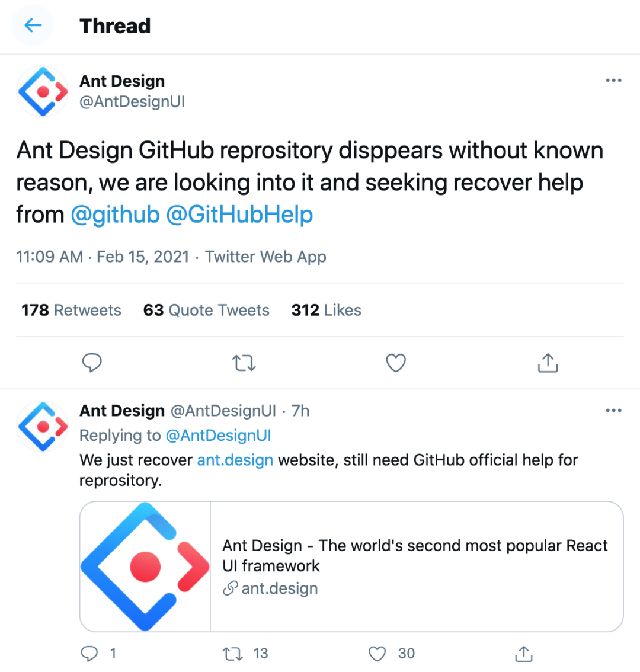
Task: Go back using the arrow icon
Action: point(33,25)
